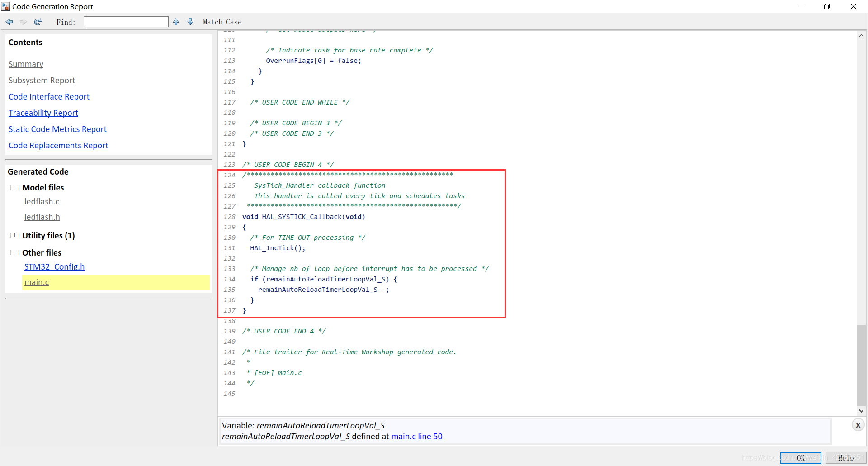Open the Summary report
The width and height of the screenshot is (868, 466).
26,64
